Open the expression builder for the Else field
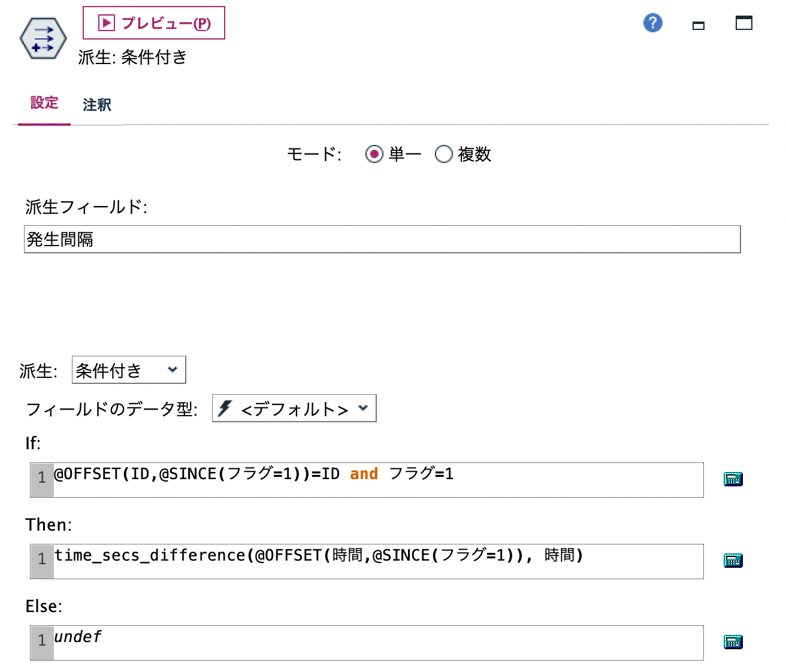Screen dimensions: 786x672 tap(732, 642)
